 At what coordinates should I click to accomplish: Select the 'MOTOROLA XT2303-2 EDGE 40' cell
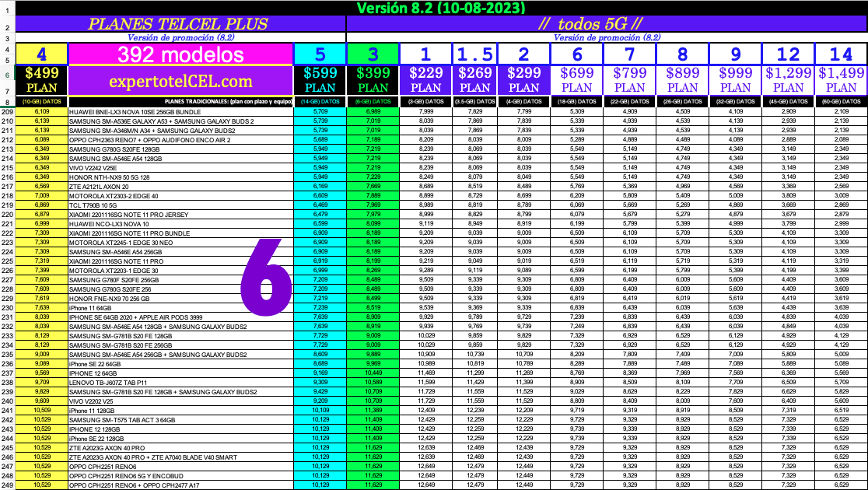click(x=180, y=196)
